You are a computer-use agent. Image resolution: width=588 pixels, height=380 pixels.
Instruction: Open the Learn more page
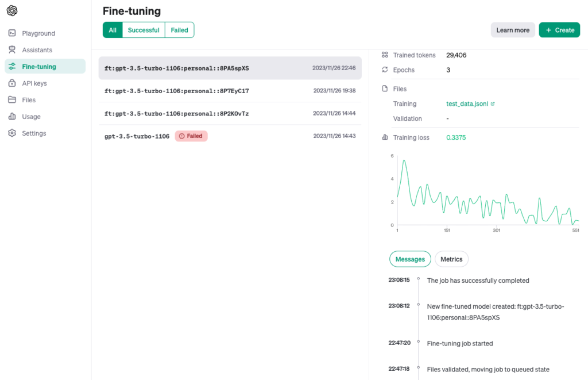(513, 30)
